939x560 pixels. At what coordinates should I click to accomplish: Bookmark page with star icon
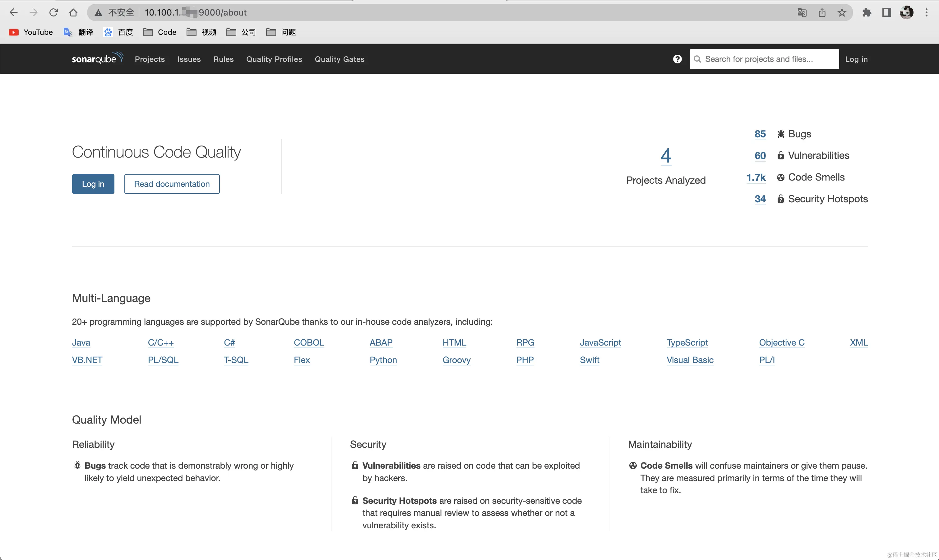pos(842,12)
